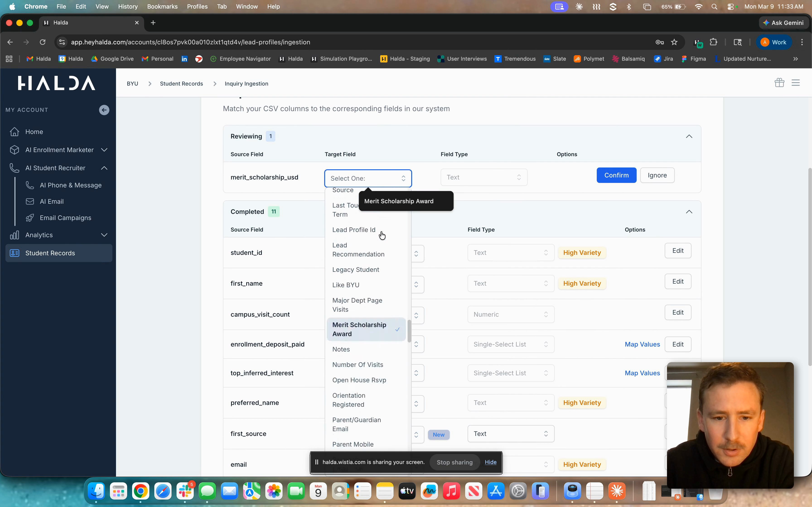The image size is (812, 507).
Task: Open the hamburger menu icon in header
Action: coord(795,82)
